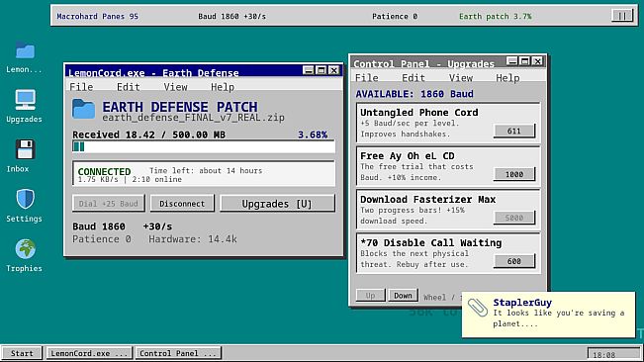Image resolution: width=644 pixels, height=362 pixels.
Task: Click the EARTH DEFENSE PATCH heading
Action: point(180,107)
